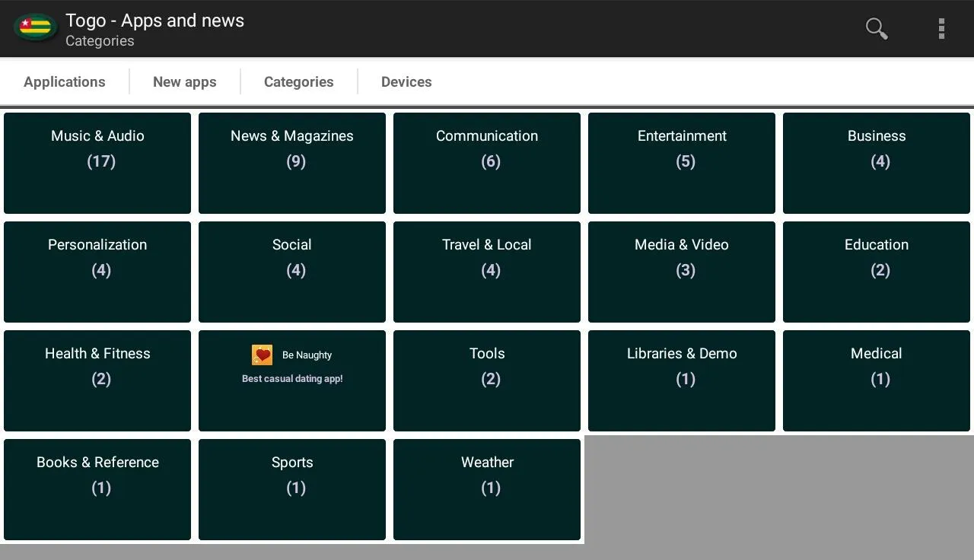Open the Medical category tile
This screenshot has width=974, height=560.
[877, 380]
